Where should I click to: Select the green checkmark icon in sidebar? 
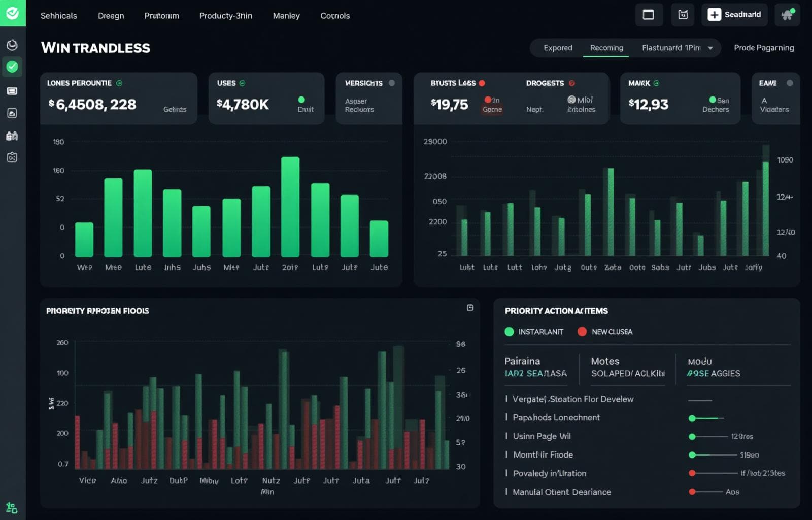coord(12,67)
